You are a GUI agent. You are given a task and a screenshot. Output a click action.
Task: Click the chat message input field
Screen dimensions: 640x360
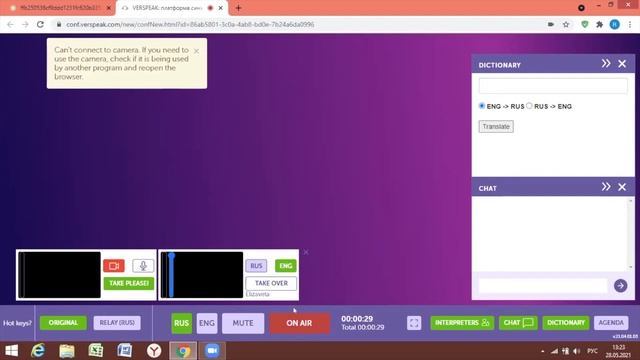(x=543, y=286)
